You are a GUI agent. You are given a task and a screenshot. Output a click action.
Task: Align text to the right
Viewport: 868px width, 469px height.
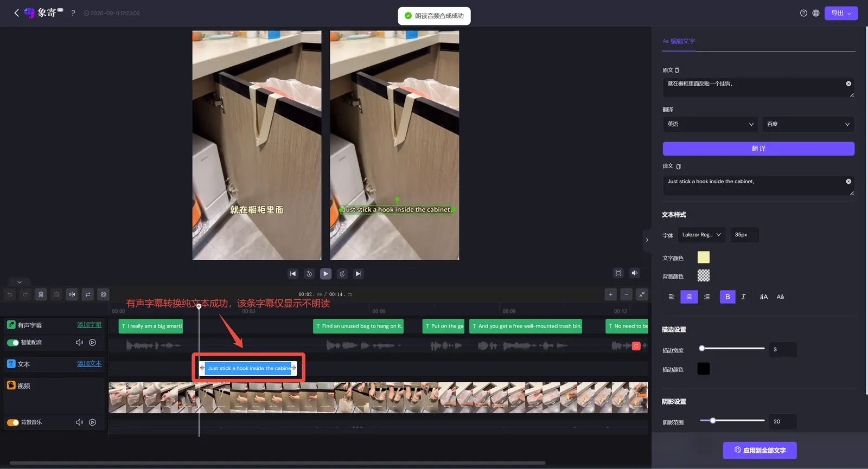[x=706, y=297]
